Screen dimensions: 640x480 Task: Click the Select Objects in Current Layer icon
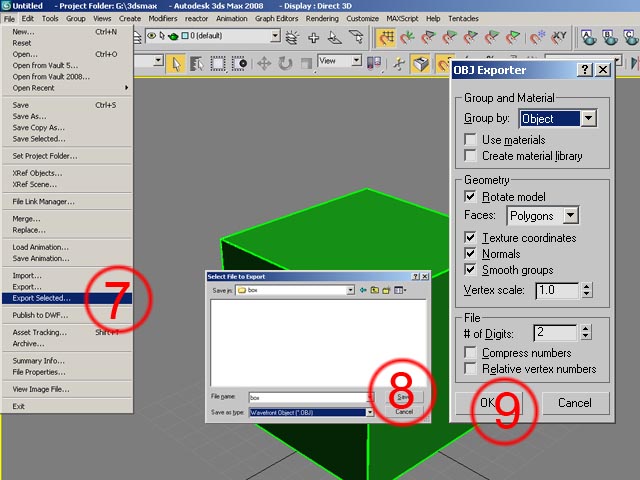click(356, 38)
